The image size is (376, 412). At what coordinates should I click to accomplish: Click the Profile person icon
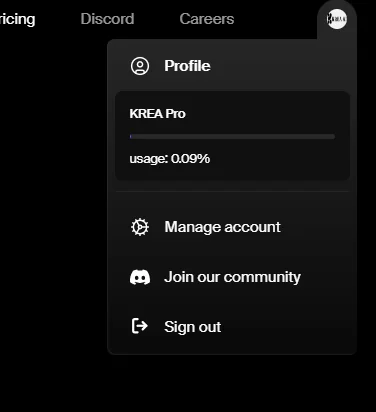[140, 66]
